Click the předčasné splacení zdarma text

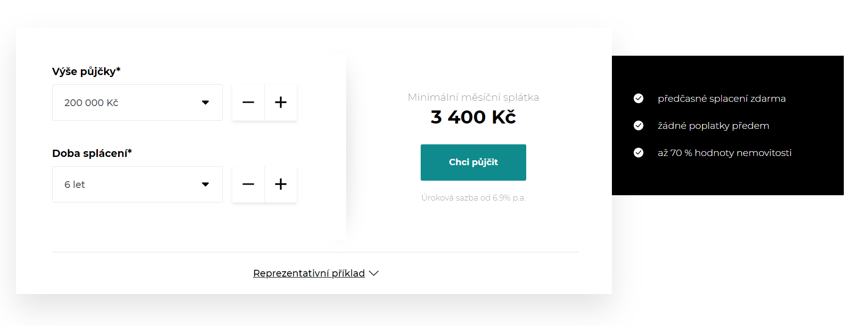(x=722, y=98)
